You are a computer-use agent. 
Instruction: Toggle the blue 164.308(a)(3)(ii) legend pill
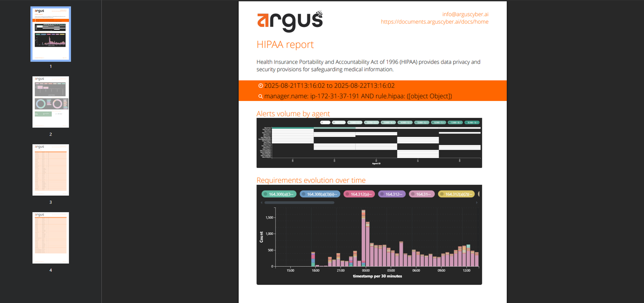pyautogui.click(x=320, y=194)
